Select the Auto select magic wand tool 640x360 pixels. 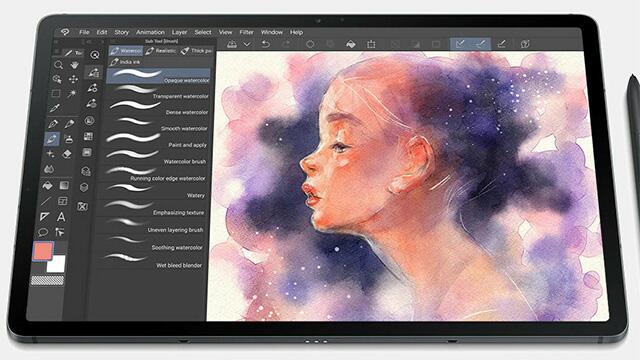(72, 94)
